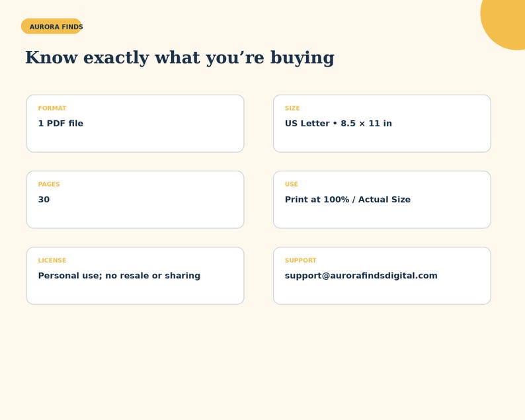Screen dimensions: 525x420
Task: Click the page count "30"
Action: click(x=44, y=200)
